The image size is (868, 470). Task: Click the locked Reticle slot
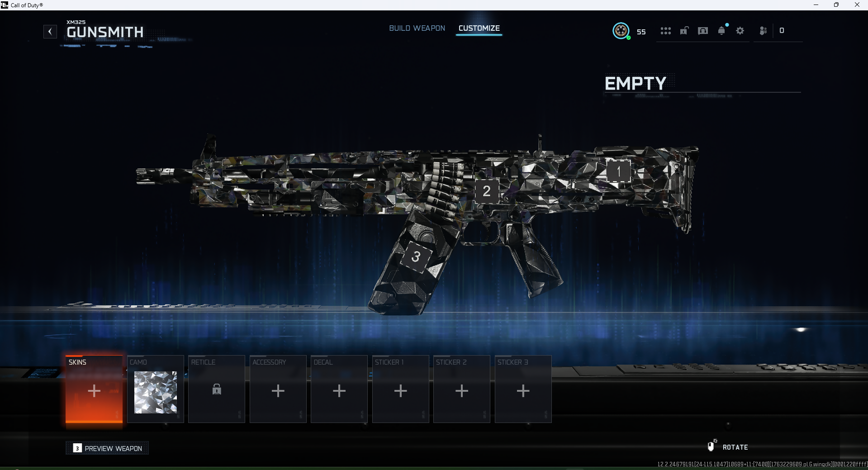[x=217, y=389]
